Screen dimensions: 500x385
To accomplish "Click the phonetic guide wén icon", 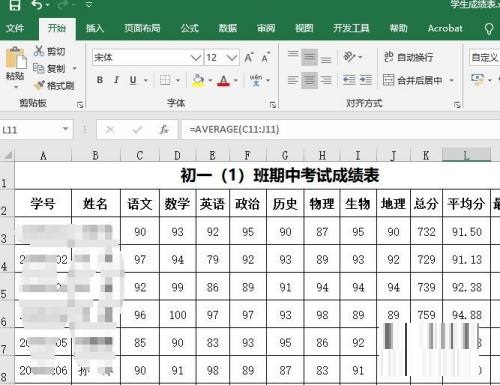I will (x=256, y=80).
